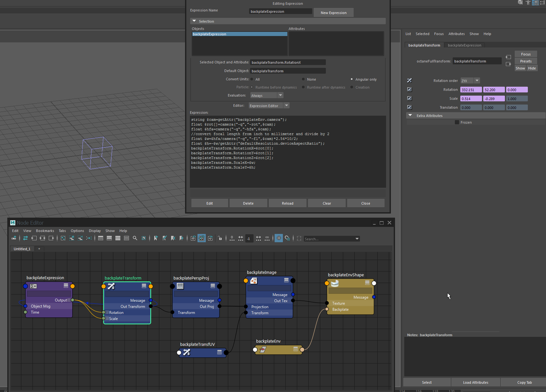Toggle the Rotation row checkbox icon
Image resolution: width=546 pixels, height=392 pixels.
(409, 90)
